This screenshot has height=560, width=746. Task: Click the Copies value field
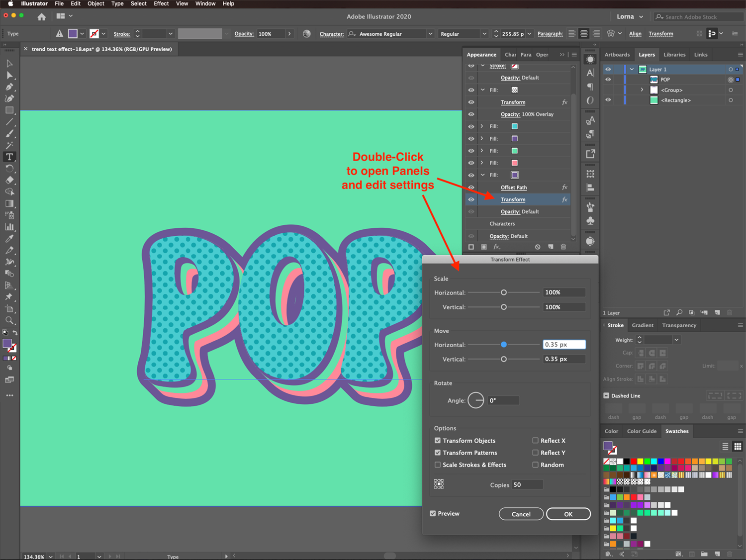click(528, 485)
